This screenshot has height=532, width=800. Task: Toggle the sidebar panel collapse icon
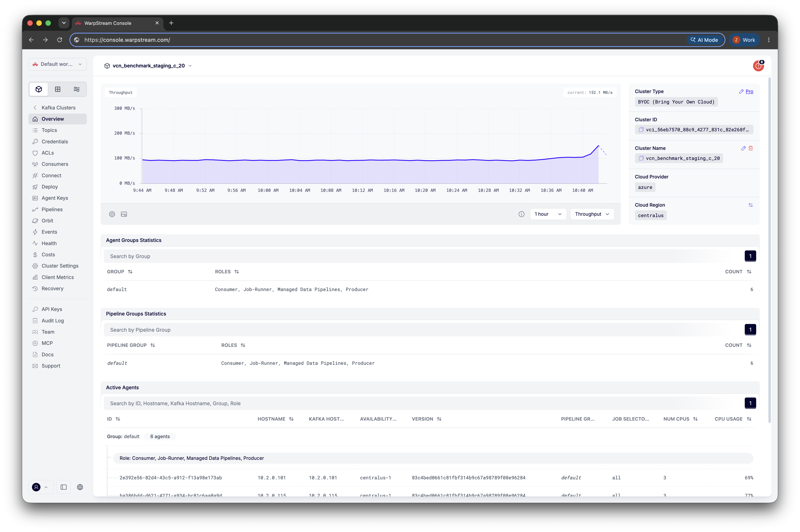[64, 487]
